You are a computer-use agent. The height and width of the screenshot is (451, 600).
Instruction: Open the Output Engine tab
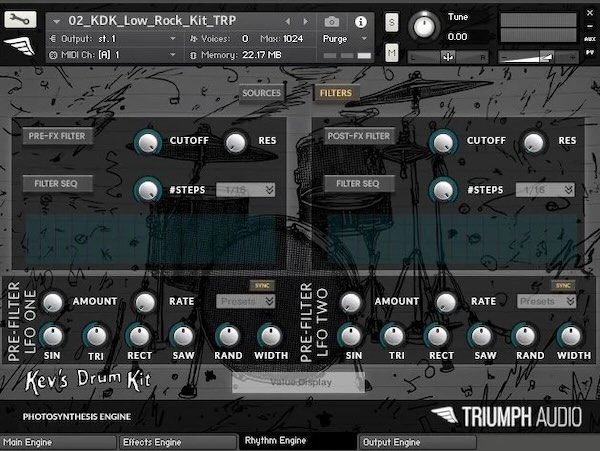[x=417, y=443]
